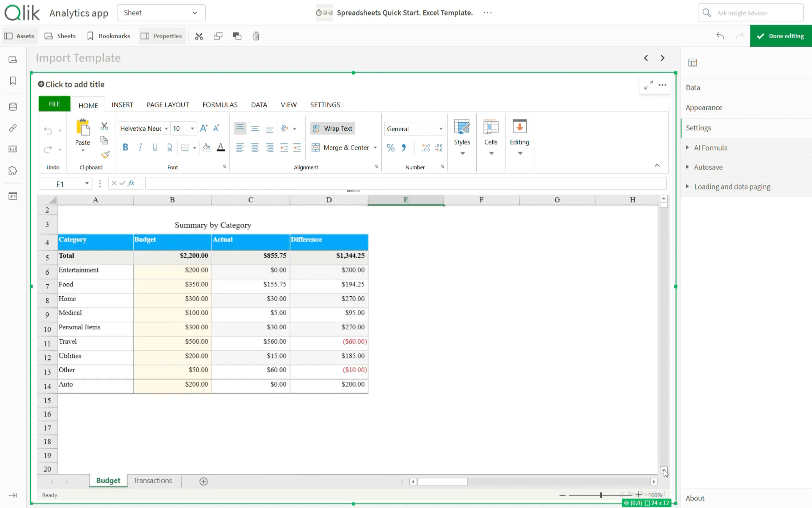Click the zoom slider handle

click(x=601, y=495)
